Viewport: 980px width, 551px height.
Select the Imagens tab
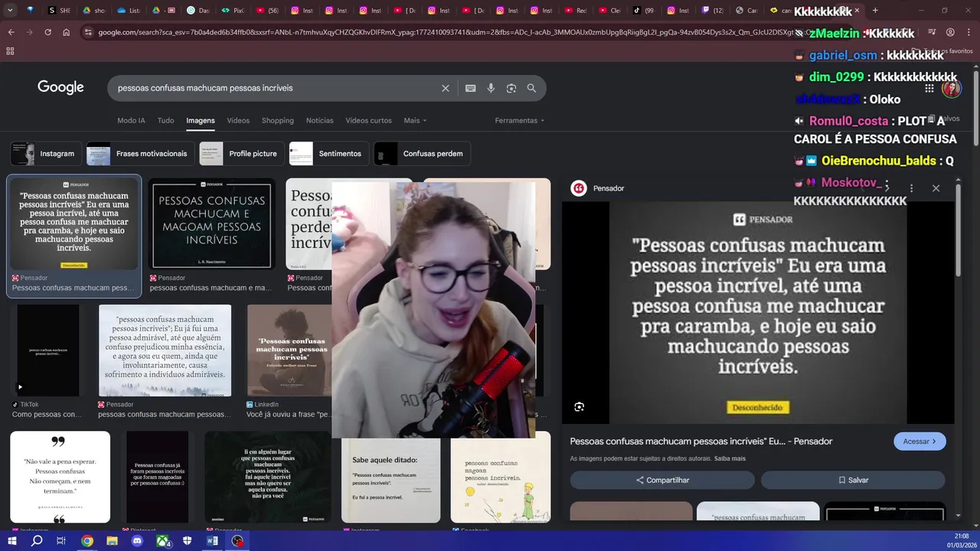(201, 120)
